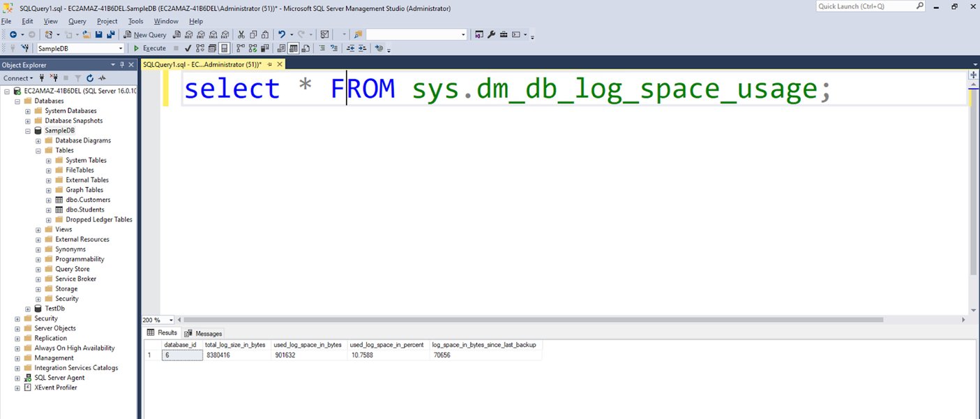Click the Parse checkmark icon
980x419 pixels.
188,48
